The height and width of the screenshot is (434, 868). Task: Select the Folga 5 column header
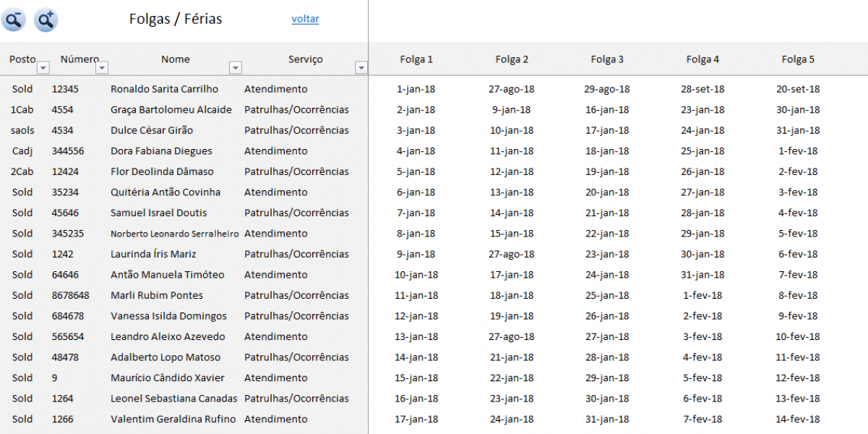coord(798,59)
